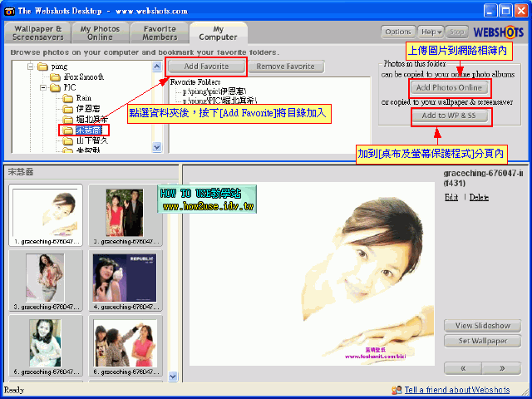Open the Options button

(398, 32)
